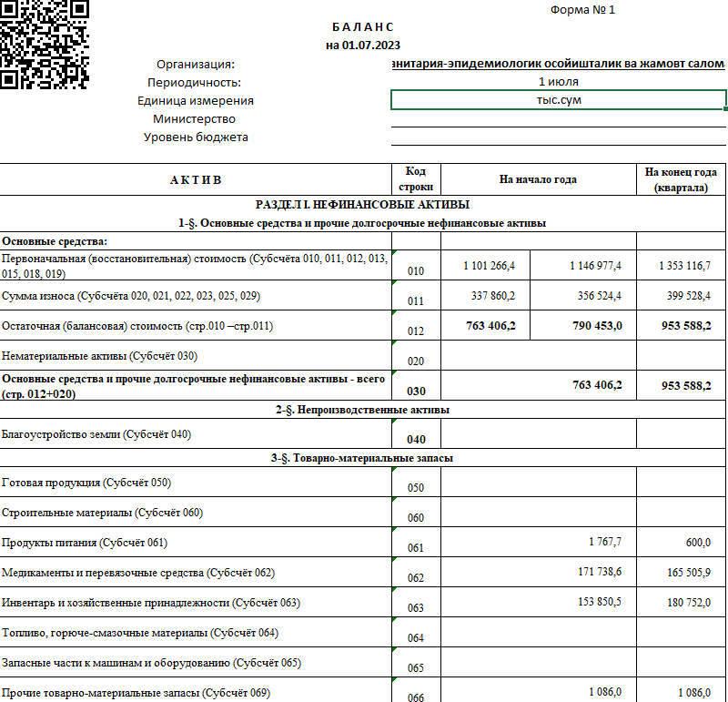Click the '1 июля' periodicity cell
Image resolution: width=728 pixels, height=702 pixels.
(x=559, y=82)
